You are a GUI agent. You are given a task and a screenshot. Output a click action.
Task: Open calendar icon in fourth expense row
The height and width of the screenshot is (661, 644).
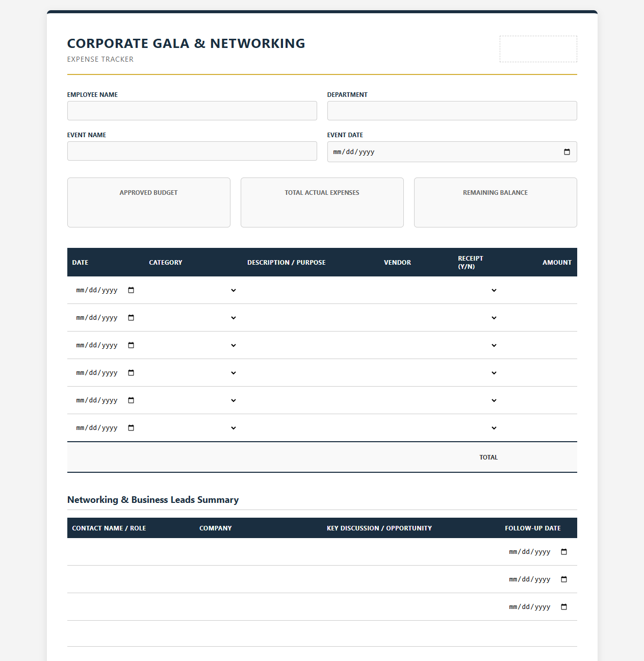(x=131, y=373)
